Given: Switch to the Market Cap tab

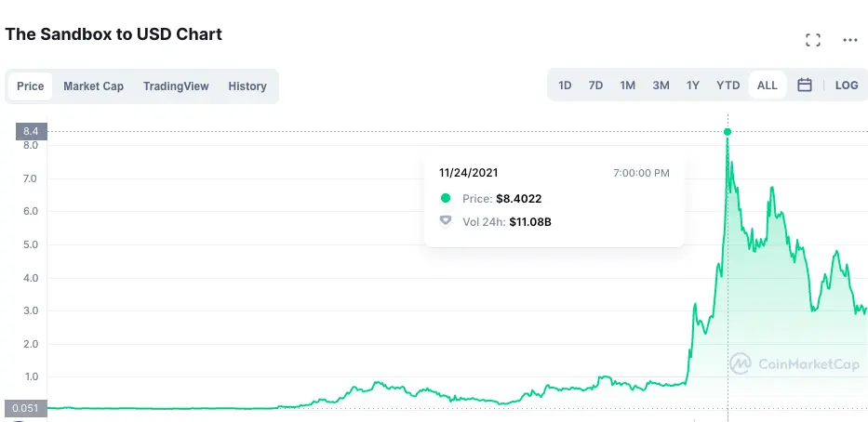Looking at the screenshot, I should click(94, 86).
